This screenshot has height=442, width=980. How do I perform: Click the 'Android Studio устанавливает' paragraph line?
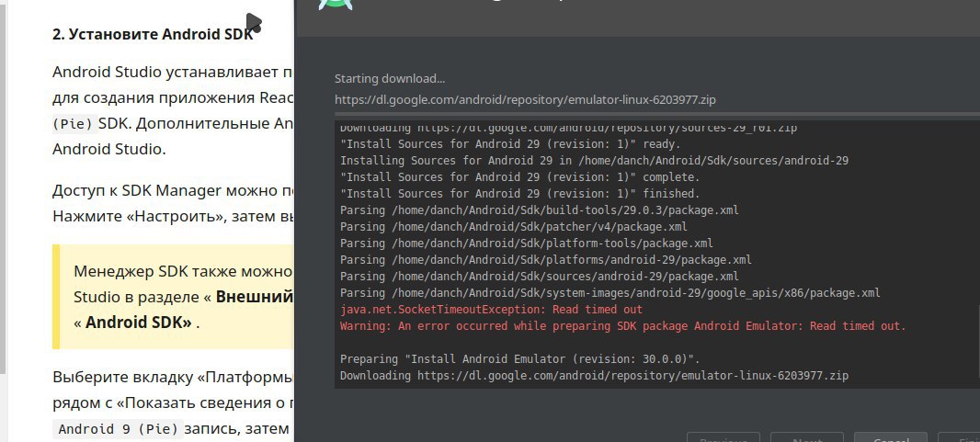(x=173, y=73)
